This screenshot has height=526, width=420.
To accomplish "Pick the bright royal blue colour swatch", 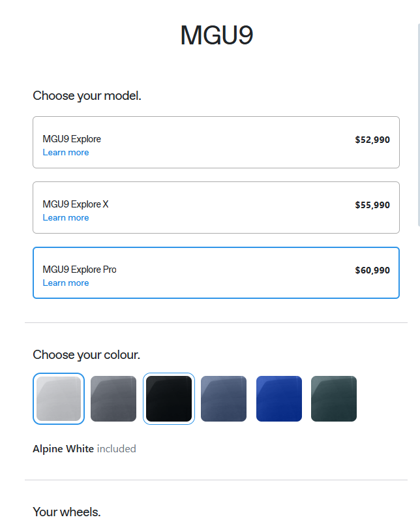I will (x=279, y=399).
